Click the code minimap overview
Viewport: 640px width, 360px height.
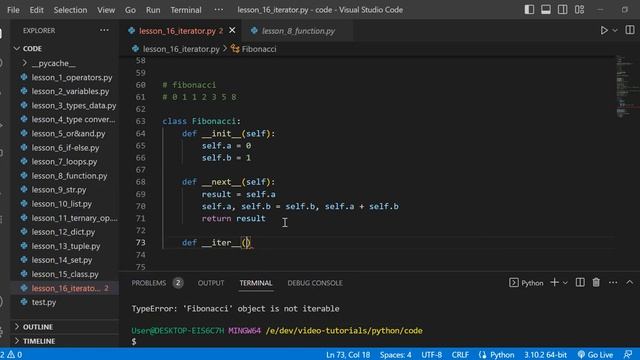click(627, 87)
